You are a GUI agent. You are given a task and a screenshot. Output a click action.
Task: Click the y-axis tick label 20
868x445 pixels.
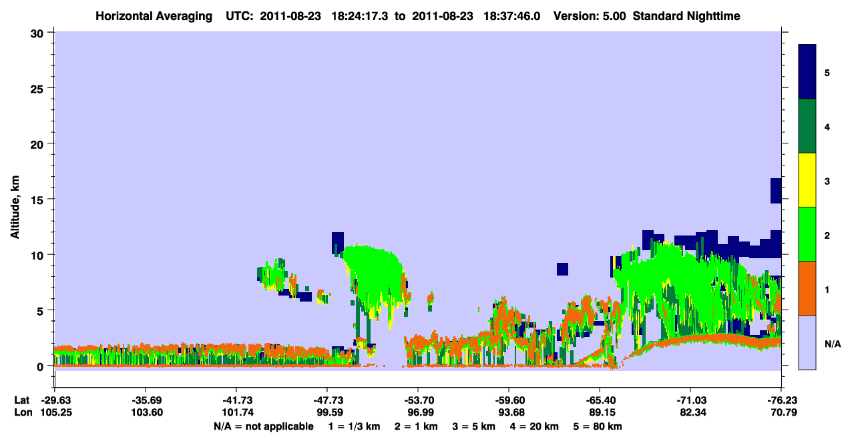(x=37, y=143)
